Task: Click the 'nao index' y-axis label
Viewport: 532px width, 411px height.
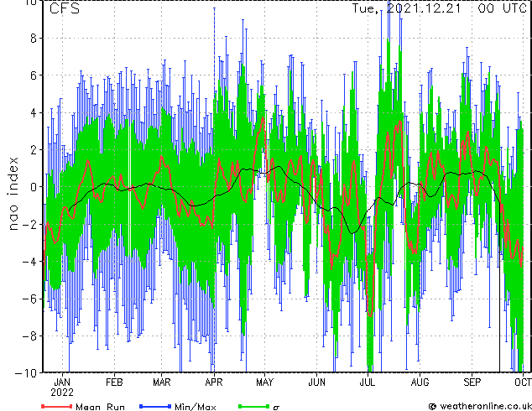Action: point(13,194)
